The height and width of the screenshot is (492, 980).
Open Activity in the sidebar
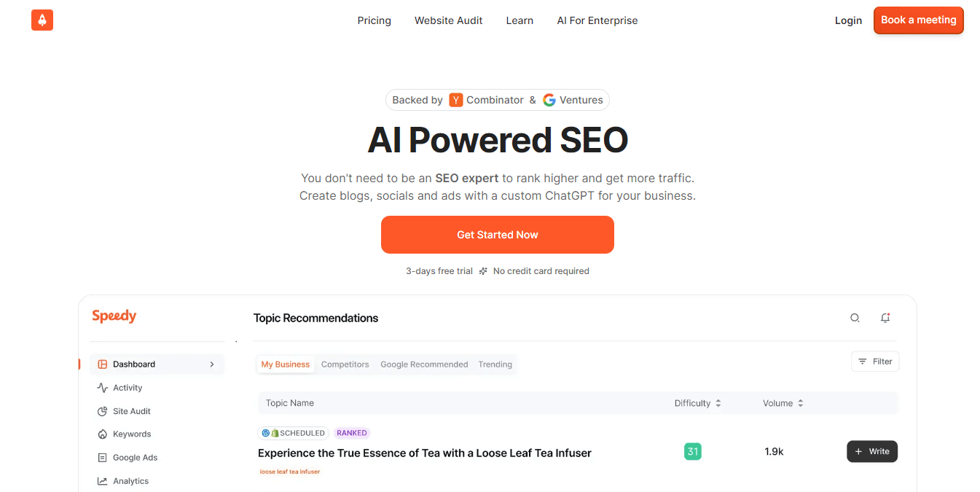[x=128, y=388]
